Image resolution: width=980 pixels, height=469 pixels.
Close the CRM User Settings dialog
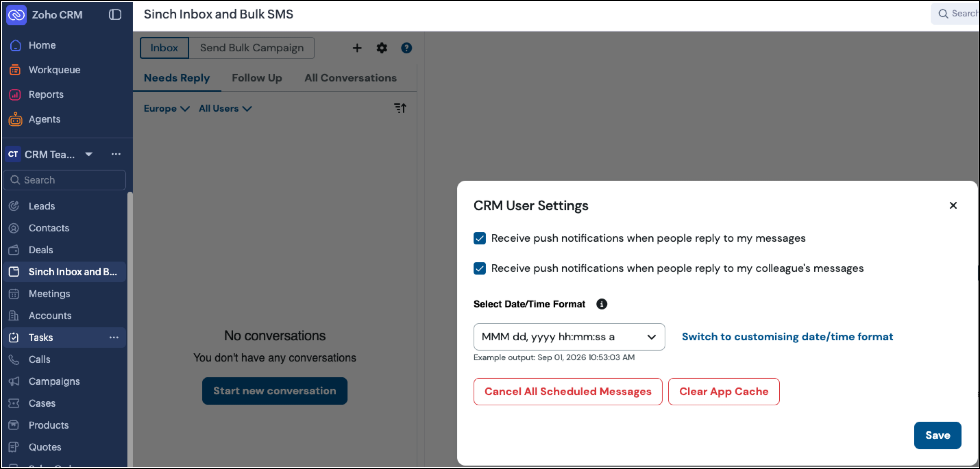click(x=953, y=205)
